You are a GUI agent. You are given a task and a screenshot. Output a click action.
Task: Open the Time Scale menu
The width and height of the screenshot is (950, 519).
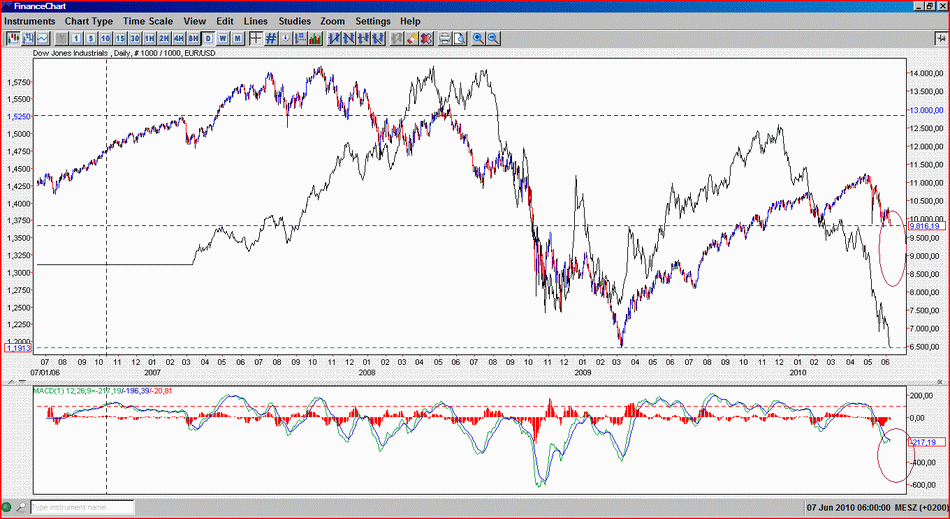pyautogui.click(x=148, y=21)
